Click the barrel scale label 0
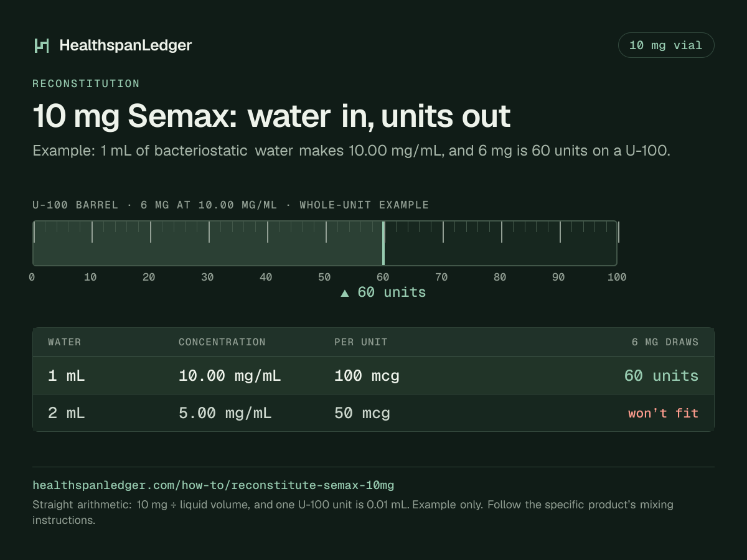This screenshot has height=560, width=747. [x=32, y=278]
